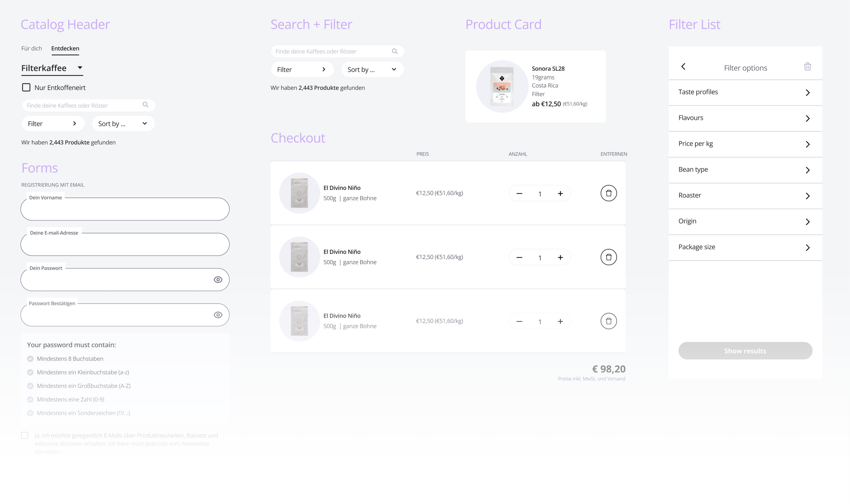Viewport: 850px width, 504px height.
Task: Toggle Nur Entkoffeneirt checkbox
Action: [26, 87]
